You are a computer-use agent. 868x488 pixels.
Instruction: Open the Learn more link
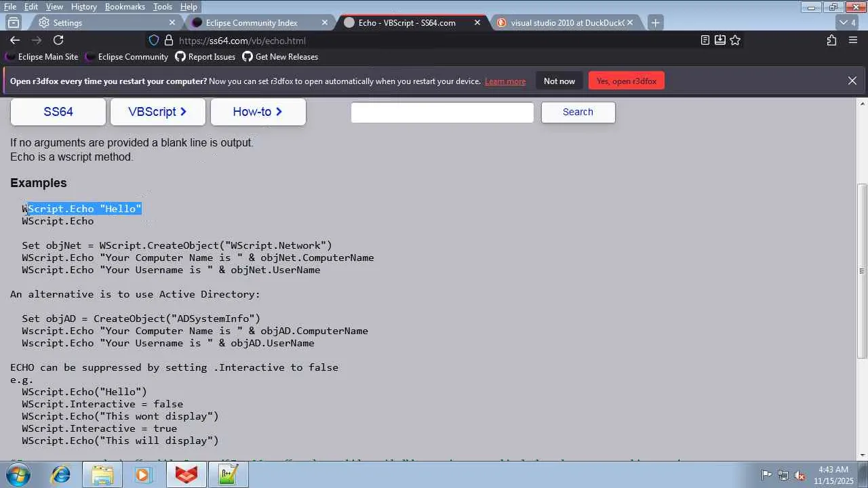[505, 81]
